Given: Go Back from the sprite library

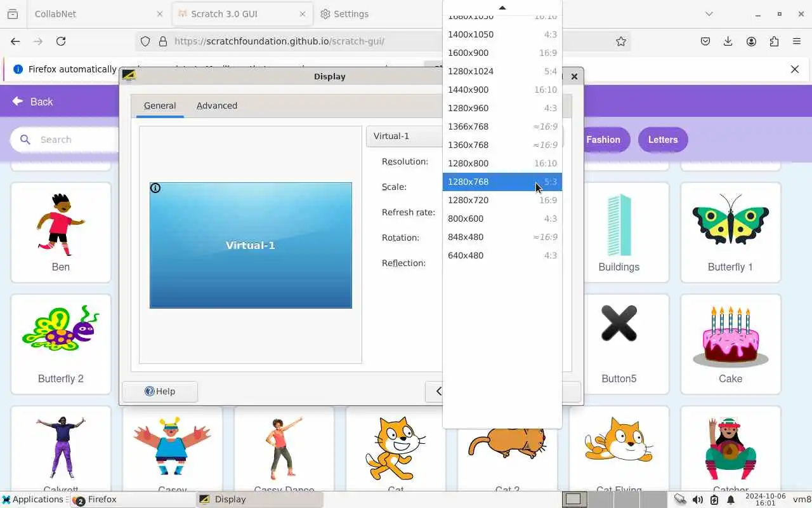Looking at the screenshot, I should [x=32, y=102].
